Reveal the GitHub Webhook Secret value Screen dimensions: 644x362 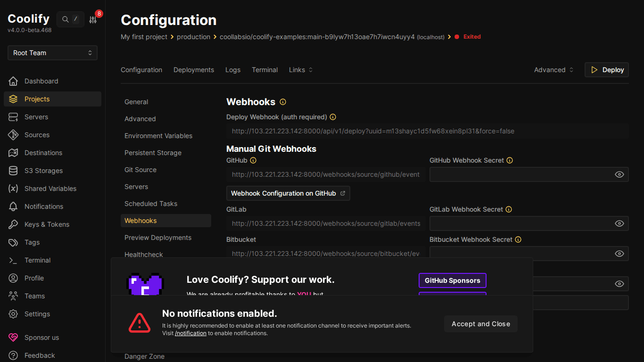click(619, 174)
